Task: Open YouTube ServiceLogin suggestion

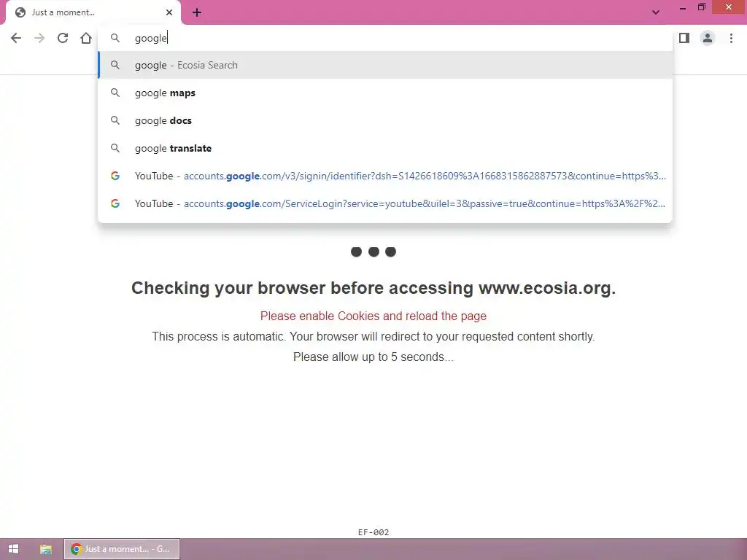Action: tap(385, 203)
